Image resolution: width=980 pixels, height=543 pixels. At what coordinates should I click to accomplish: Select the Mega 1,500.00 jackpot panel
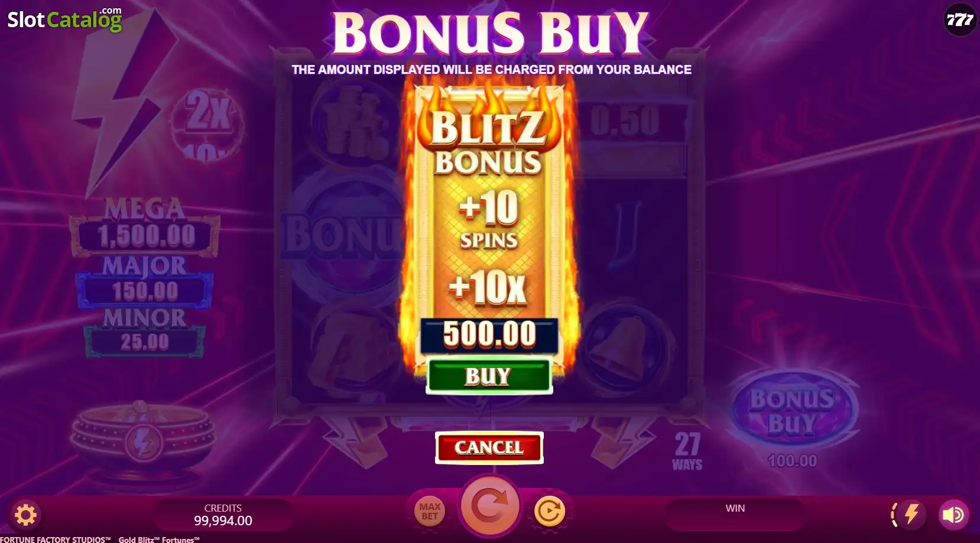click(x=145, y=227)
